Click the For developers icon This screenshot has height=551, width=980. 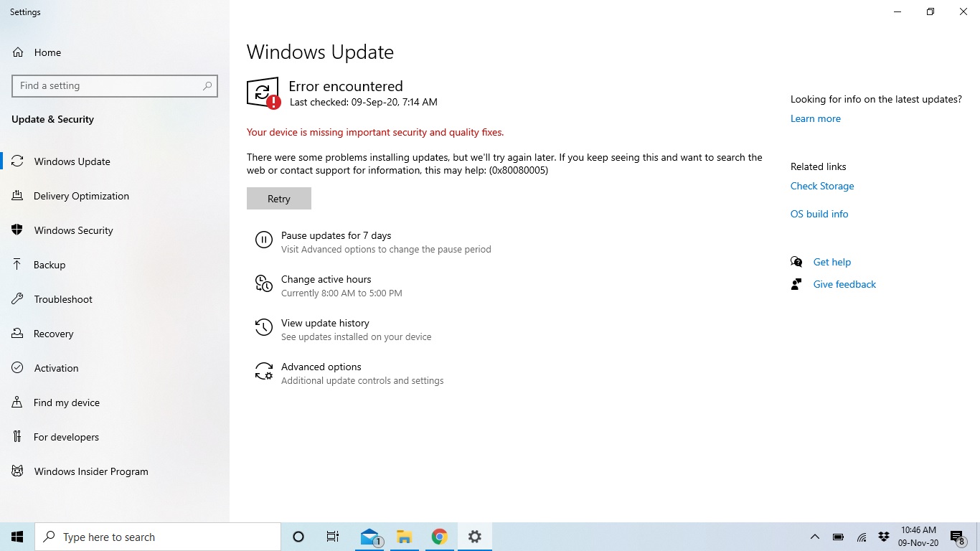(18, 437)
